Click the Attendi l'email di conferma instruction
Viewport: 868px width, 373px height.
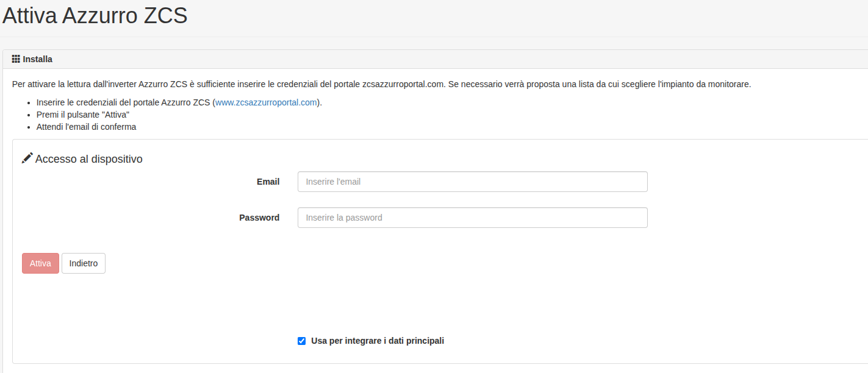(x=86, y=127)
